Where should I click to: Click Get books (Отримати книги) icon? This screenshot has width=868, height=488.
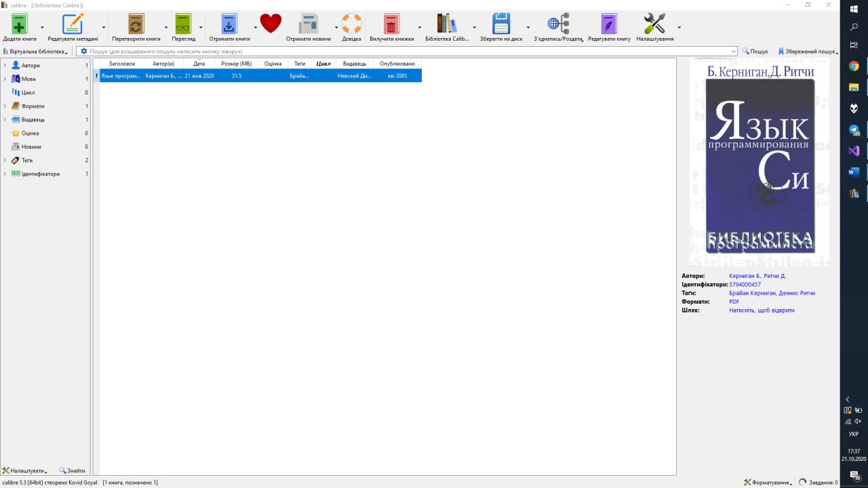click(230, 24)
